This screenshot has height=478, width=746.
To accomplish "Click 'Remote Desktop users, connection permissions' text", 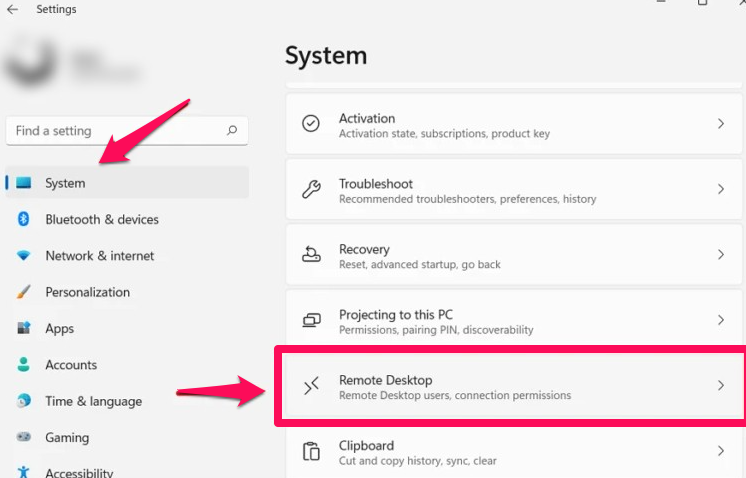I will (455, 395).
